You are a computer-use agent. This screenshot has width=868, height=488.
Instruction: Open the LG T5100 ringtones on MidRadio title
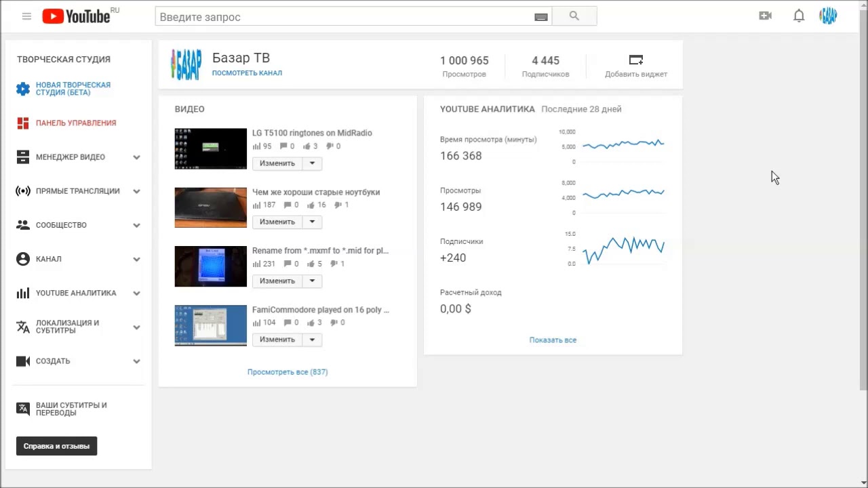pos(312,133)
